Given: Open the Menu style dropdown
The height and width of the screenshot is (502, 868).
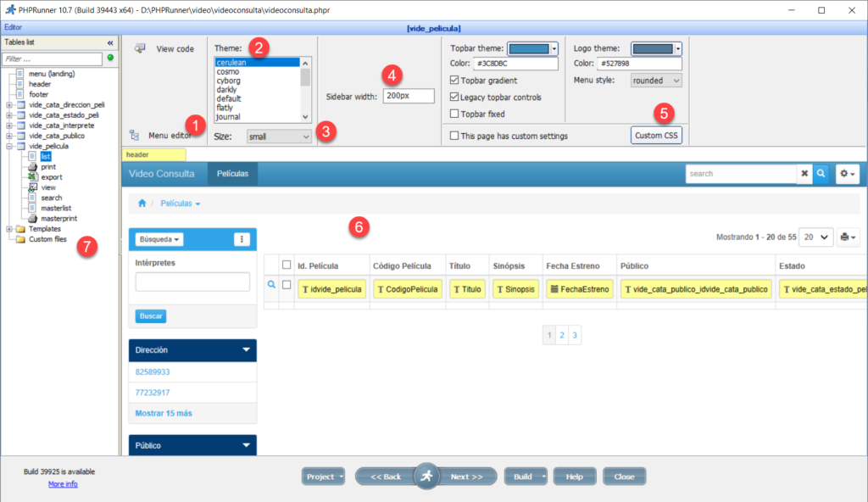Looking at the screenshot, I should coord(656,81).
